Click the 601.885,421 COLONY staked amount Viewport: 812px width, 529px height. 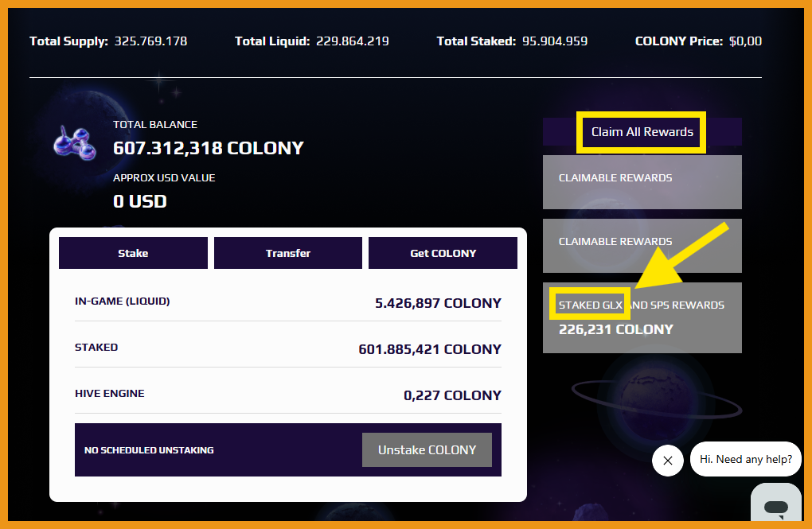point(430,349)
